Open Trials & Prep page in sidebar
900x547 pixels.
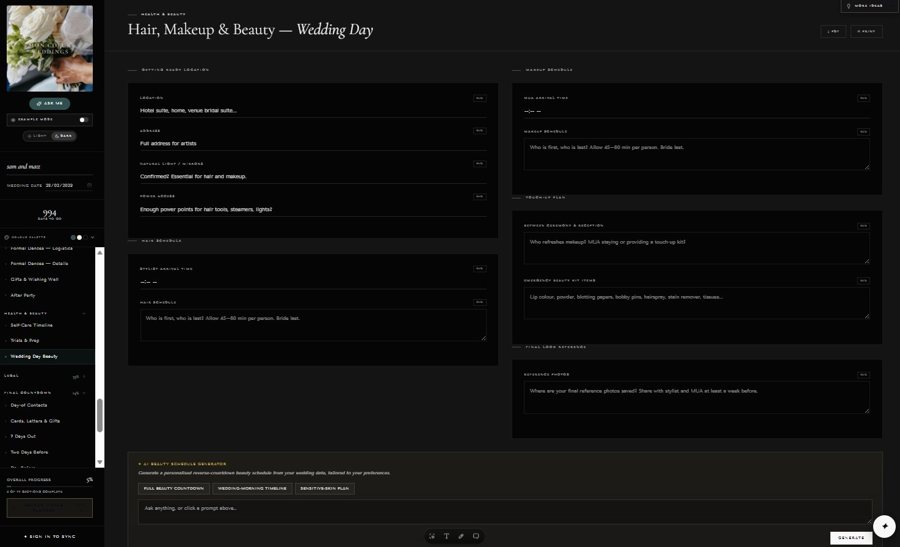pyautogui.click(x=25, y=340)
